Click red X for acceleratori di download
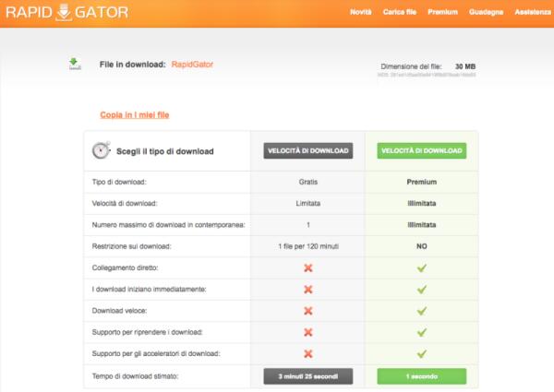This screenshot has height=392, width=554. pyautogui.click(x=309, y=351)
